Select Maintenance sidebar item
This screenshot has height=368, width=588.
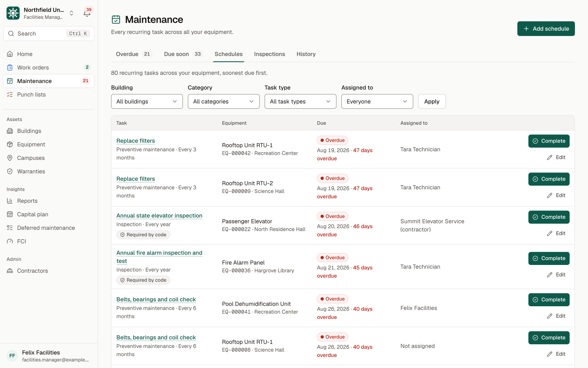coord(49,81)
